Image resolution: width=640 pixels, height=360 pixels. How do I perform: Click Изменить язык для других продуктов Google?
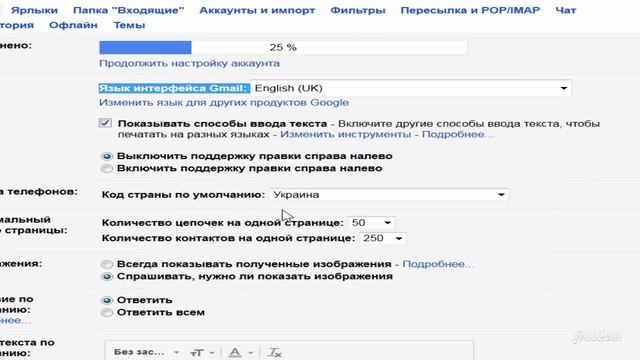coord(224,102)
